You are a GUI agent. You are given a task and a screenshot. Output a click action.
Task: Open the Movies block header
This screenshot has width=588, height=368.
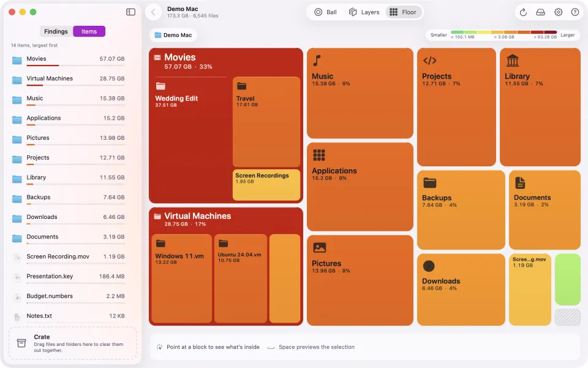tap(226, 61)
